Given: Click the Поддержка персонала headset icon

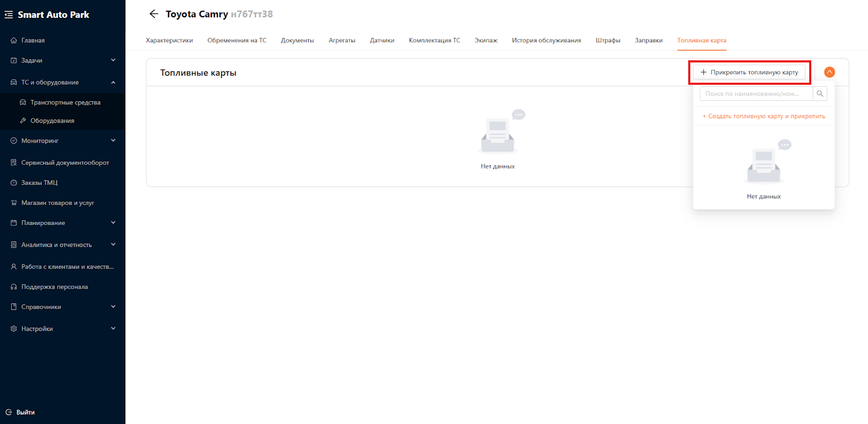Looking at the screenshot, I should [x=14, y=287].
